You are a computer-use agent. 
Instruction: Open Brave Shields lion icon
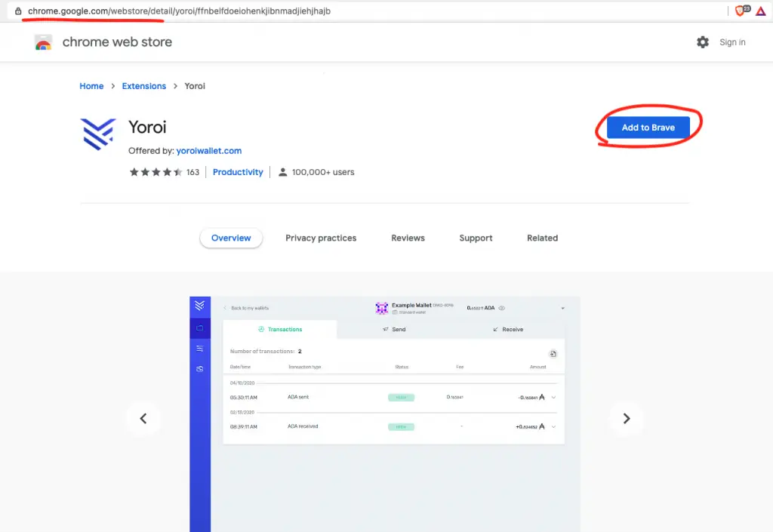741,11
